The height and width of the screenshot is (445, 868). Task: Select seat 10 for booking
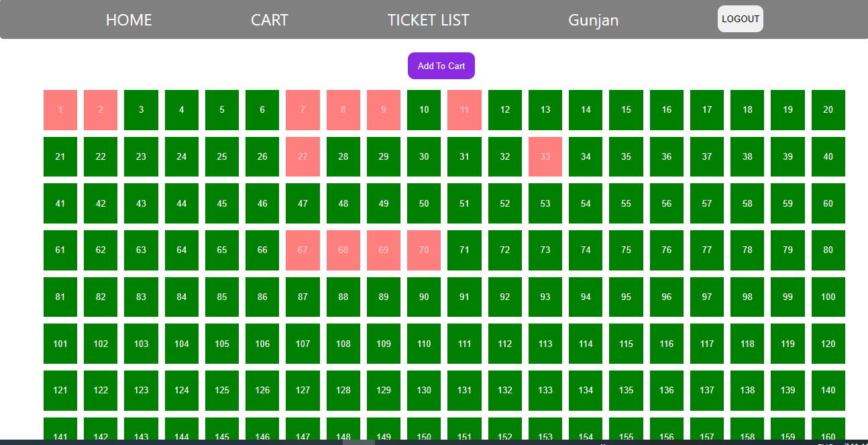pyautogui.click(x=424, y=109)
